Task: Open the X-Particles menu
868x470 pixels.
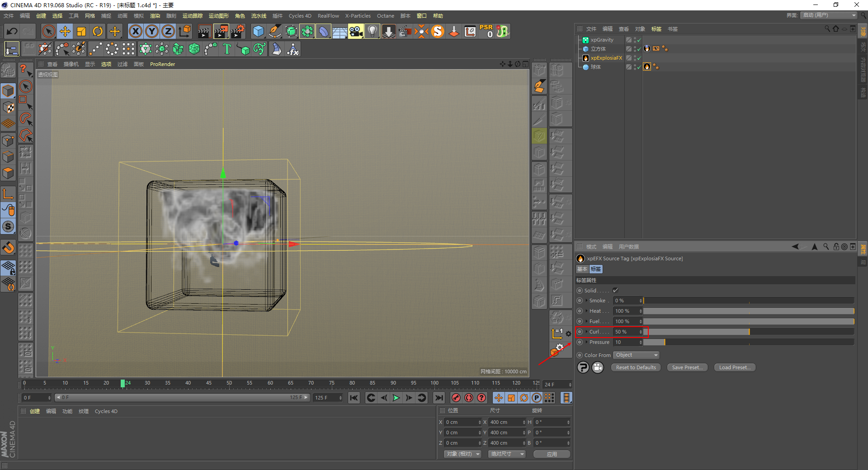Action: (x=358, y=16)
